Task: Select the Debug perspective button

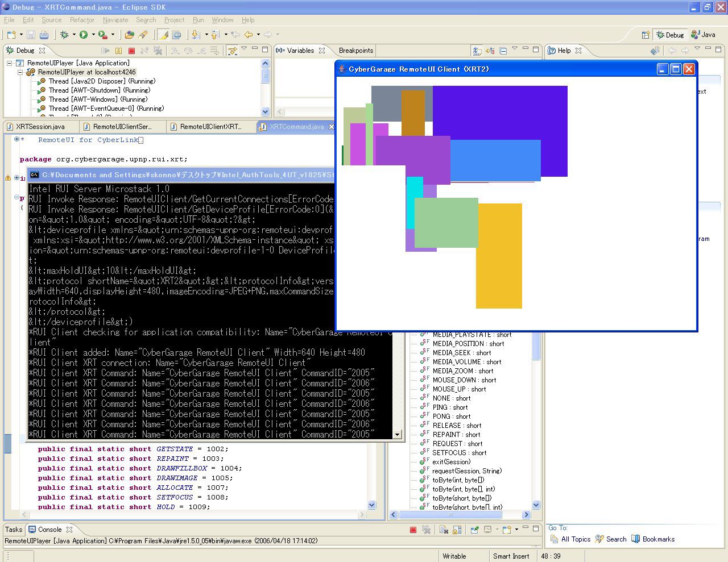Action: (x=670, y=35)
